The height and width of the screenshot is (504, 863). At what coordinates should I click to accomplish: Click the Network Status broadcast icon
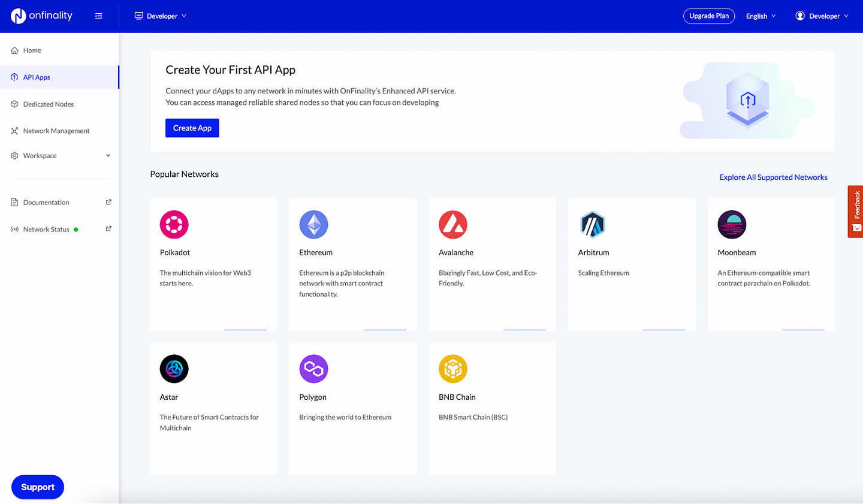14,230
